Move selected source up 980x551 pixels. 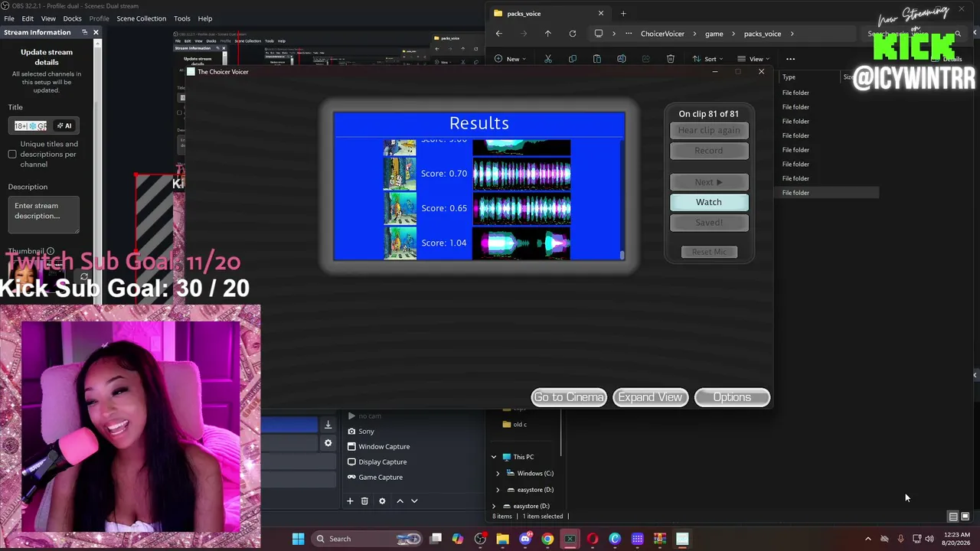tap(400, 501)
